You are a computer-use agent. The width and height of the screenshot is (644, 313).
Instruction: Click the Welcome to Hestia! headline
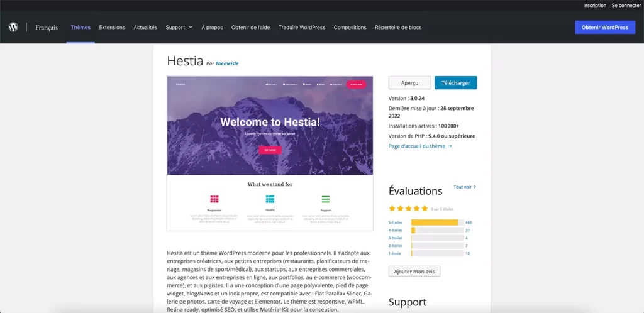click(270, 122)
